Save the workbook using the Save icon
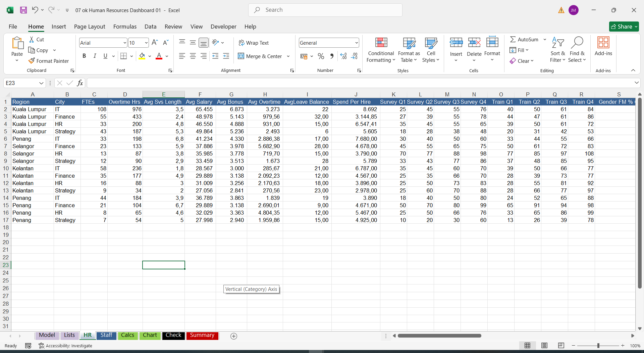 (x=23, y=10)
